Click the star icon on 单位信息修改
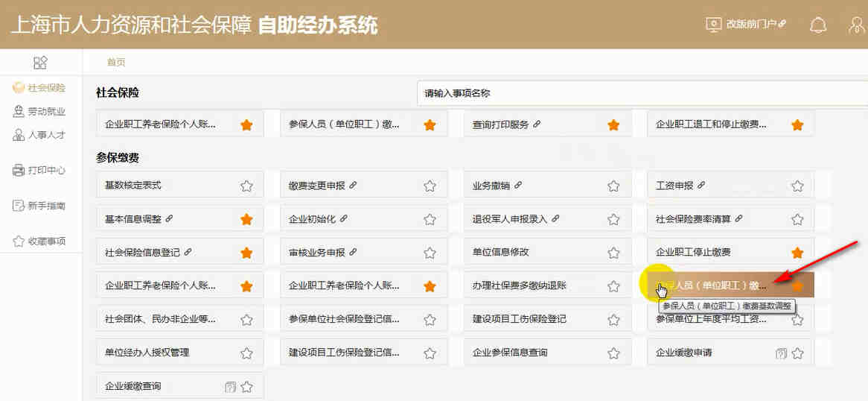The width and height of the screenshot is (868, 401). (x=613, y=253)
